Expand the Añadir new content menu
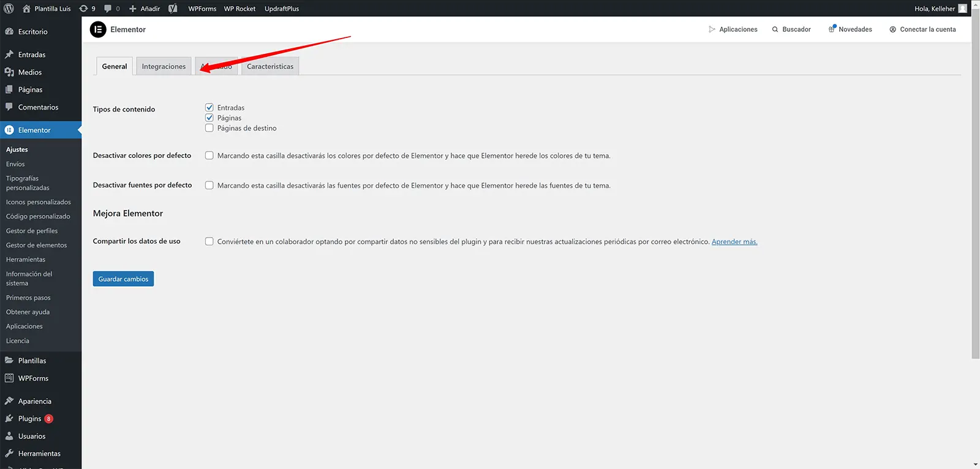 coord(145,9)
